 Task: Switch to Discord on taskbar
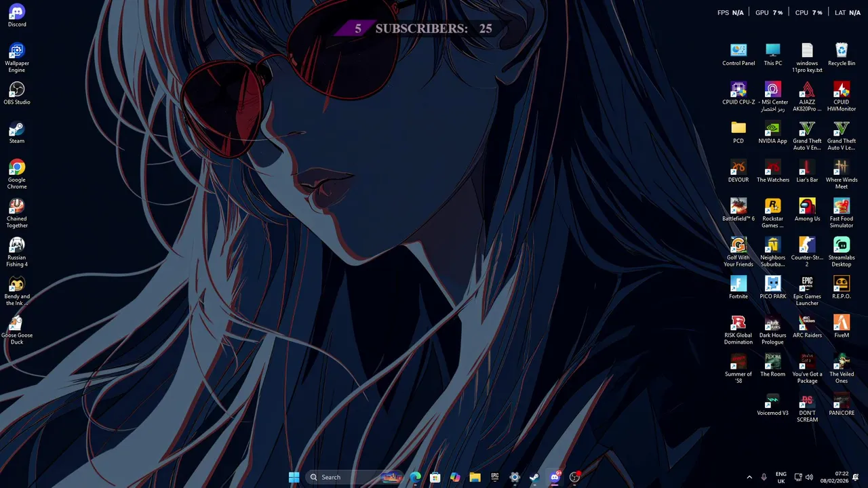pyautogui.click(x=555, y=477)
